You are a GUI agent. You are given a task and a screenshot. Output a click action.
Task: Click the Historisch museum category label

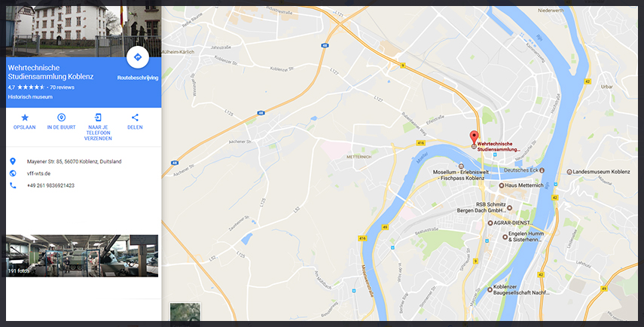coord(30,97)
